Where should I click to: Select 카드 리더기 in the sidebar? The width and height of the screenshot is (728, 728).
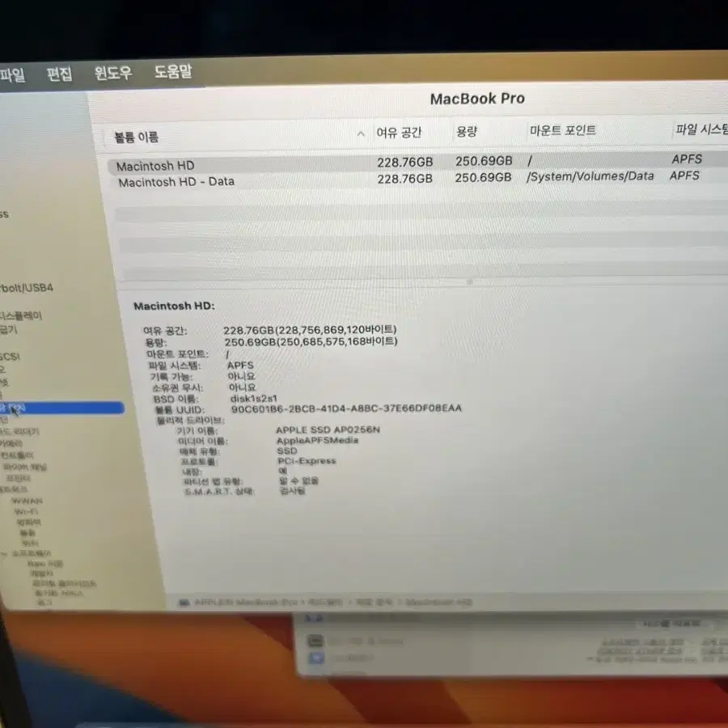click(19, 432)
